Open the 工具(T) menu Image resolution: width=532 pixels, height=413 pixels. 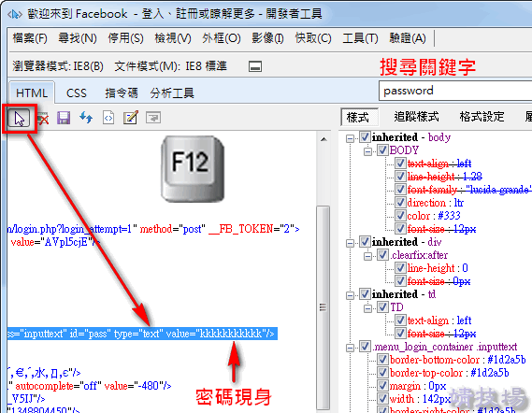click(x=360, y=38)
